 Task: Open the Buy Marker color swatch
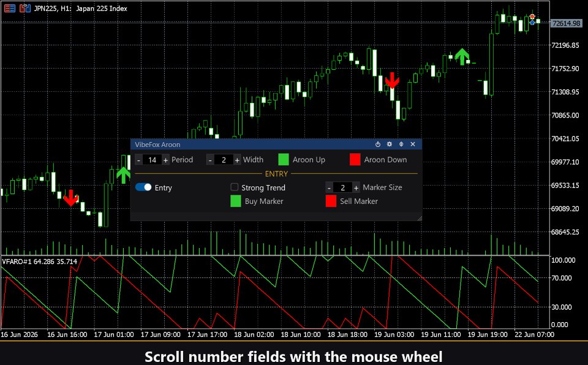point(235,201)
